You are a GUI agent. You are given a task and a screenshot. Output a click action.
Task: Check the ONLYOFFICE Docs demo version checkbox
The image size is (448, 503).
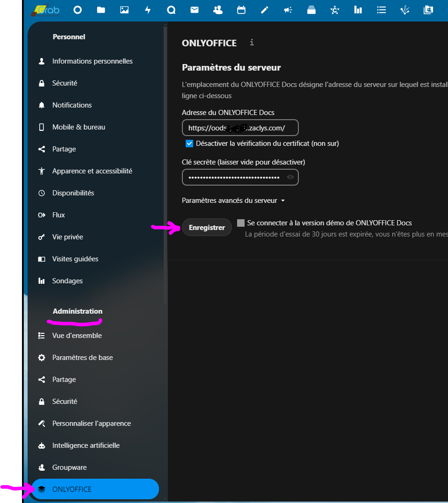coord(241,223)
